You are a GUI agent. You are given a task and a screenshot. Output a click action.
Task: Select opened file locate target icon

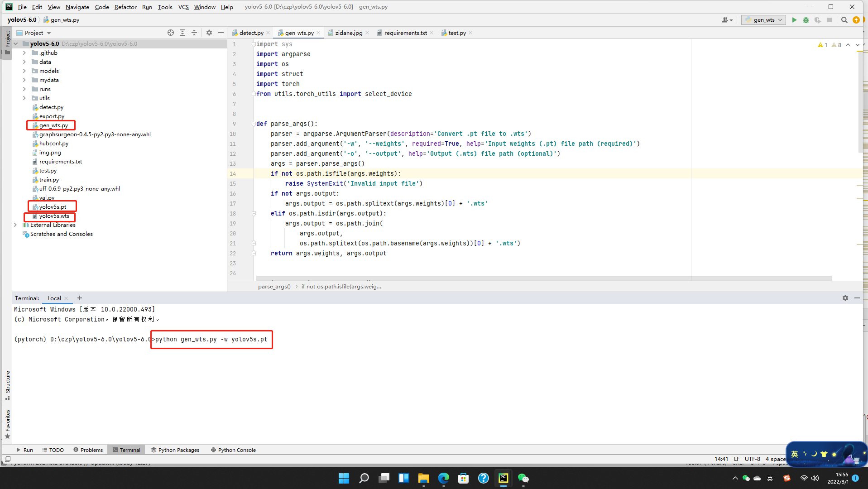171,33
